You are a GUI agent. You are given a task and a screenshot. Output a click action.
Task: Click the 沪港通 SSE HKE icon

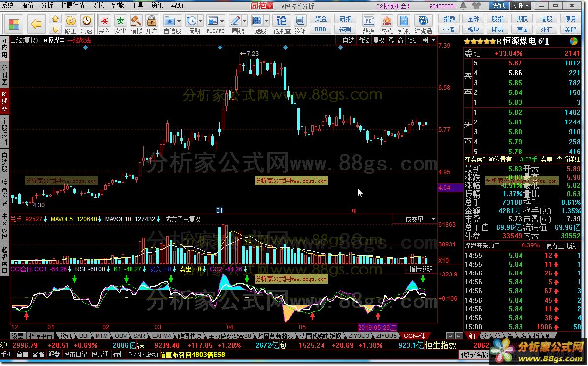point(423,21)
